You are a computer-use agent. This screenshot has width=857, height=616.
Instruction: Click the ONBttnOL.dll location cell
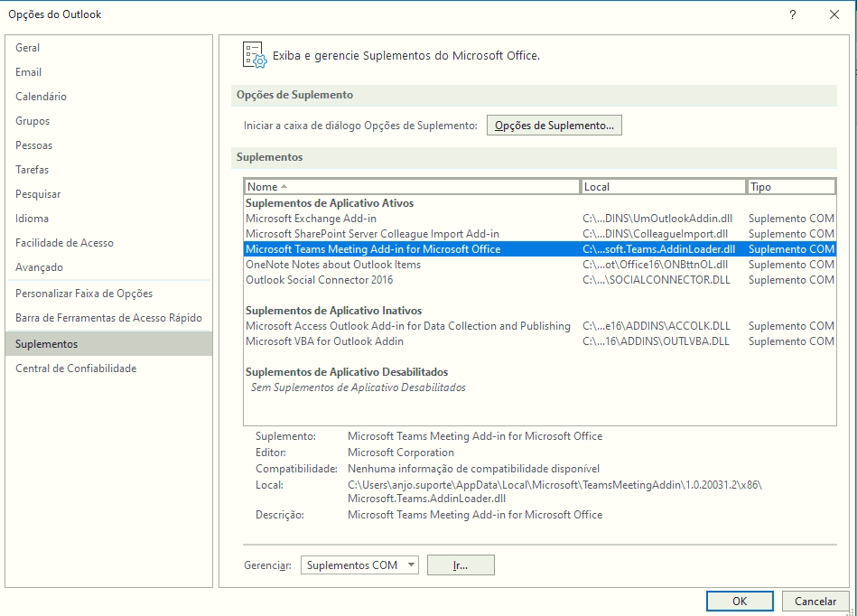tap(656, 265)
